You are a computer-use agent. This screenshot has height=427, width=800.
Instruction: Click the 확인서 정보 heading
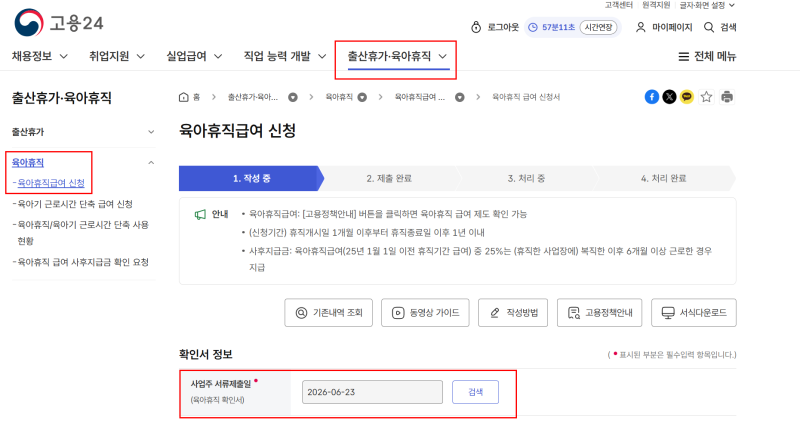(206, 354)
